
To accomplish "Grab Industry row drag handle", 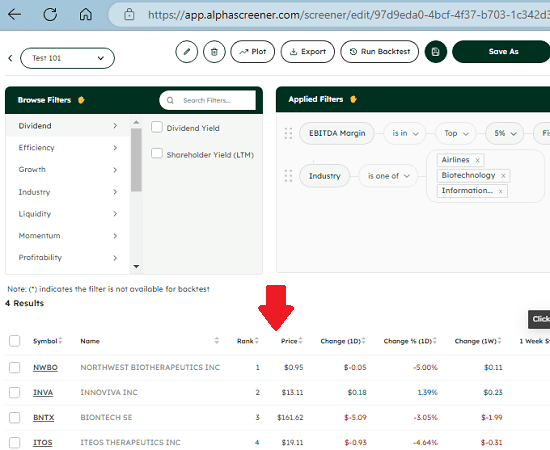I will point(288,176).
